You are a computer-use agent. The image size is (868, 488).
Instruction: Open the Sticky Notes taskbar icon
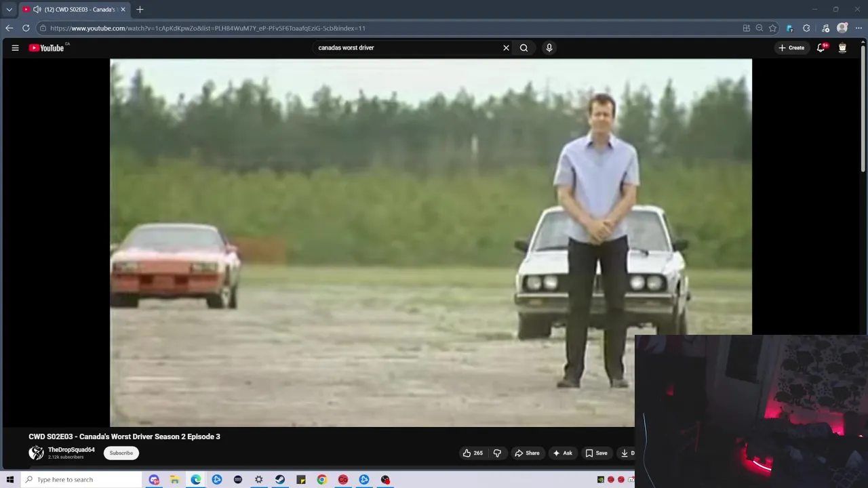point(301,480)
